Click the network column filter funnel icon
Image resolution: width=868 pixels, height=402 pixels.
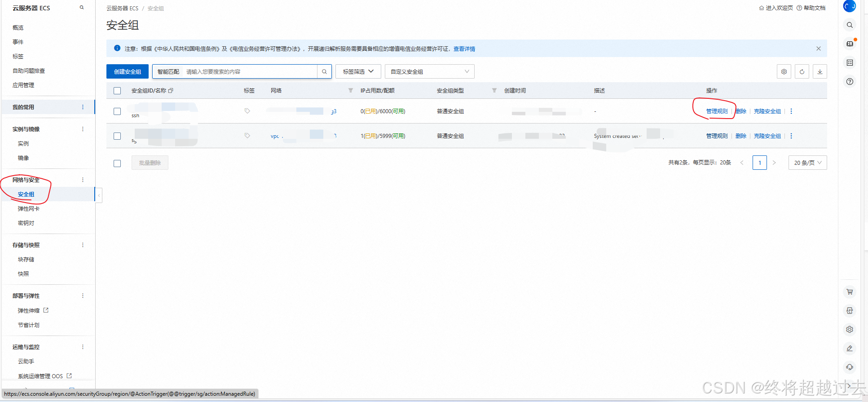click(351, 91)
